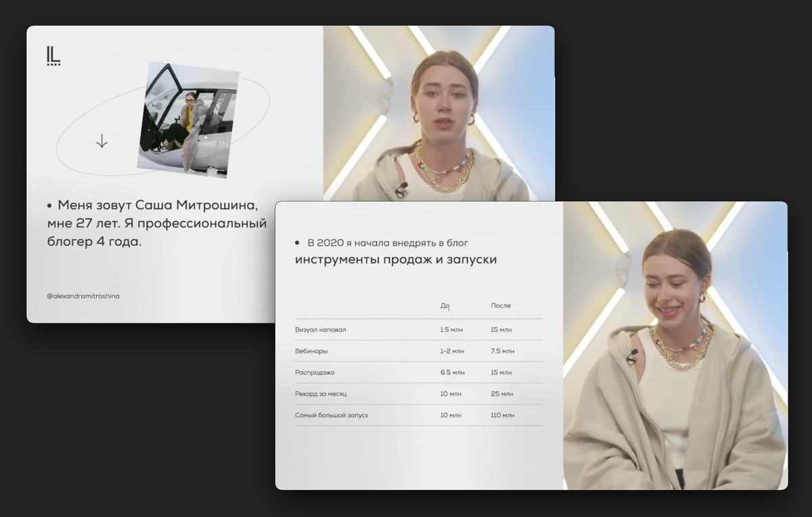The image size is (812, 517).
Task: Open the helicopter photo on the first slide
Action: [x=187, y=119]
